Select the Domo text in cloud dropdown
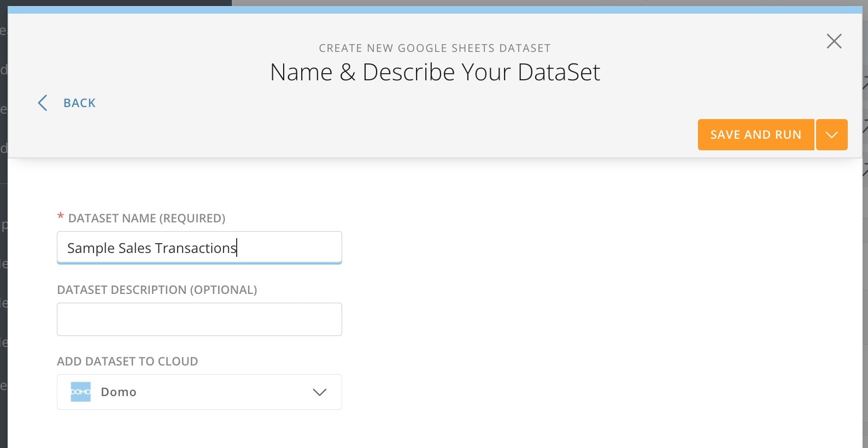Screen dimensions: 868x448 coord(119,392)
